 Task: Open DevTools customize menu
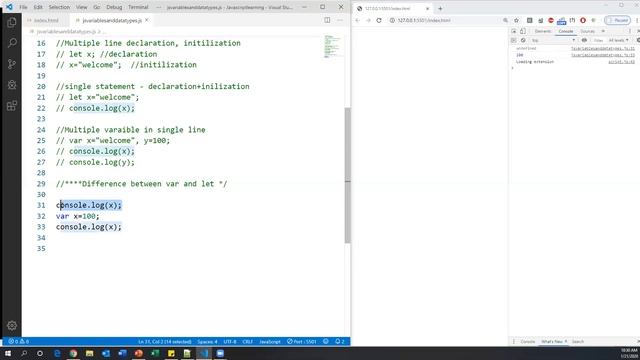[630, 31]
